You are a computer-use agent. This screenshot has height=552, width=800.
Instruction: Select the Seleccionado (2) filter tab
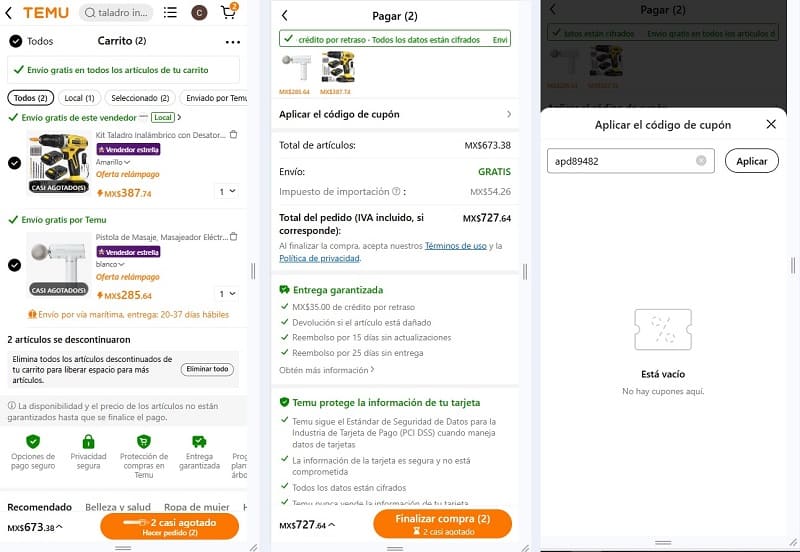pos(140,98)
